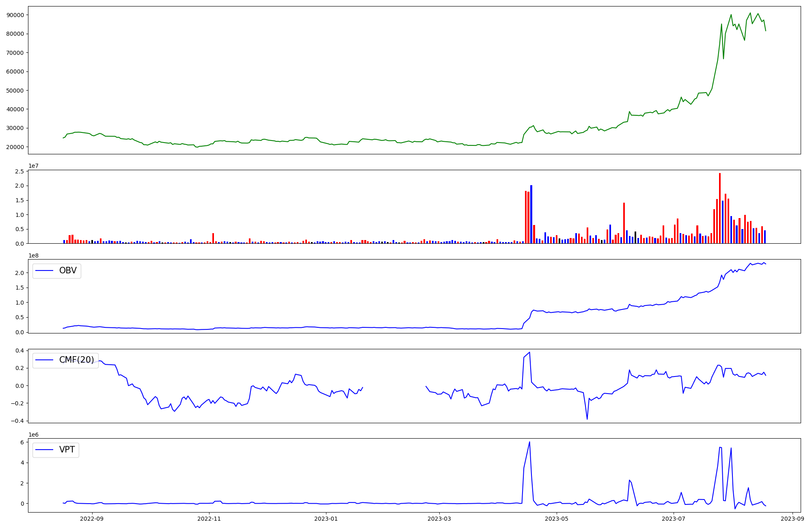
Task: Click the 2023-05 date tick label
Action: pos(557,519)
